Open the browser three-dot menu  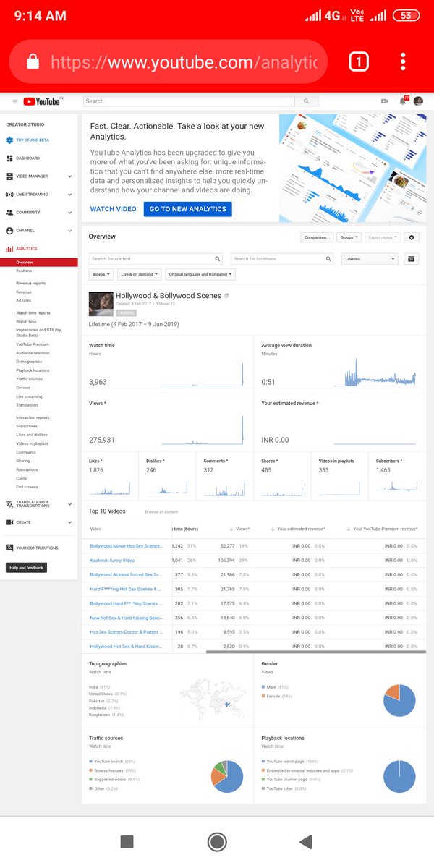[x=403, y=61]
